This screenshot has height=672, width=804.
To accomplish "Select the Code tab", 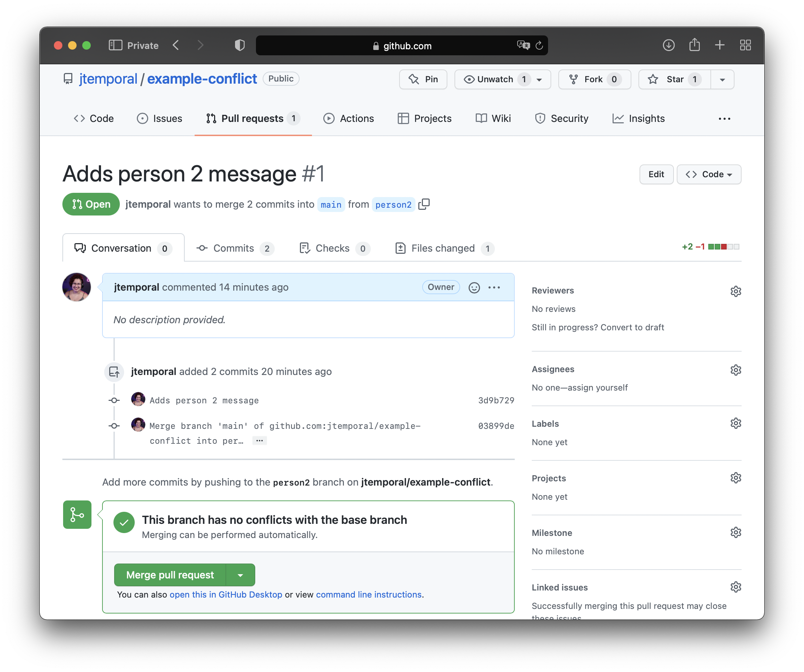I will pyautogui.click(x=94, y=119).
